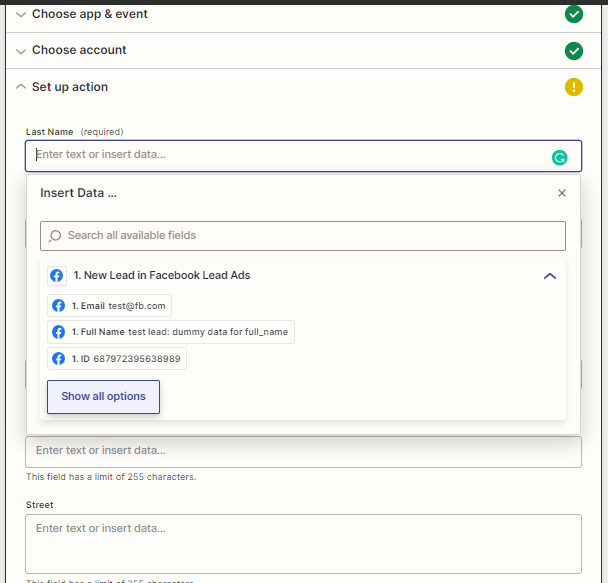Collapse the New Lead in Facebook Lead Ads group
Image resolution: width=608 pixels, height=583 pixels.
(x=549, y=276)
